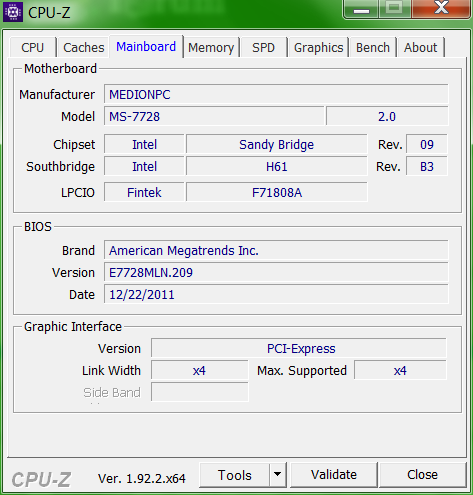Open the Bench tab

pos(373,47)
